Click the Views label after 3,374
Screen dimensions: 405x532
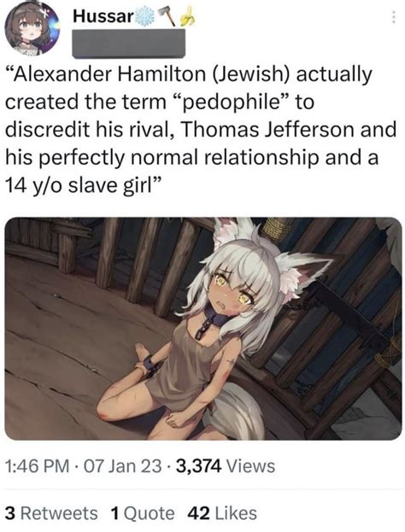click(250, 466)
